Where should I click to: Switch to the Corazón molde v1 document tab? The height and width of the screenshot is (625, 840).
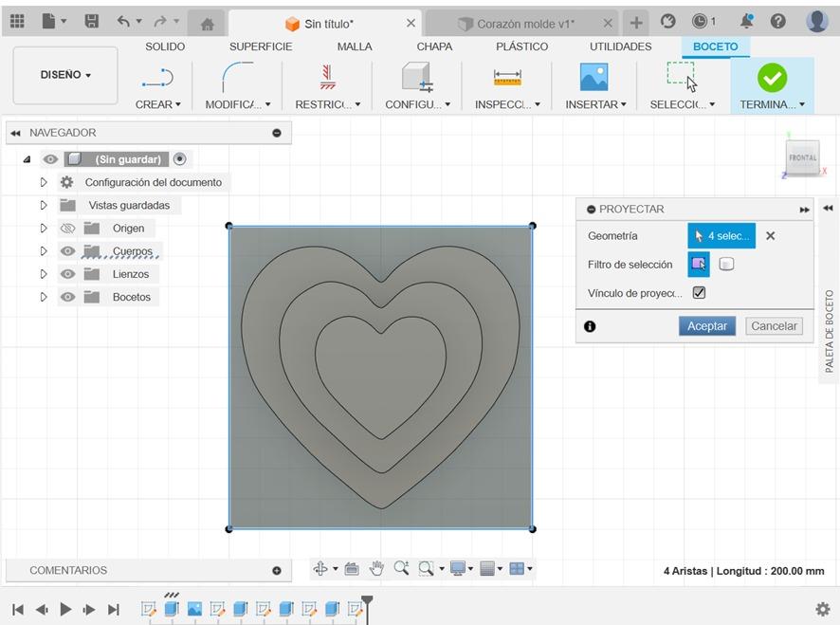click(524, 24)
